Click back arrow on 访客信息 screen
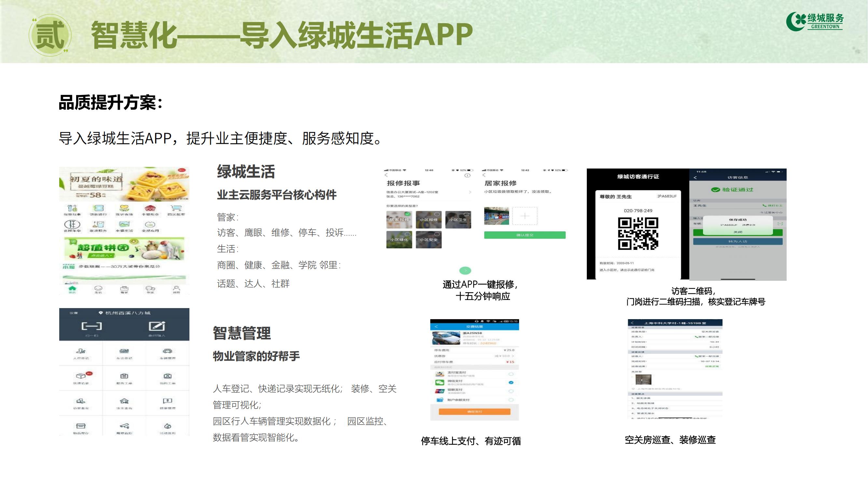Screen dimensions: 868x488 [695, 178]
